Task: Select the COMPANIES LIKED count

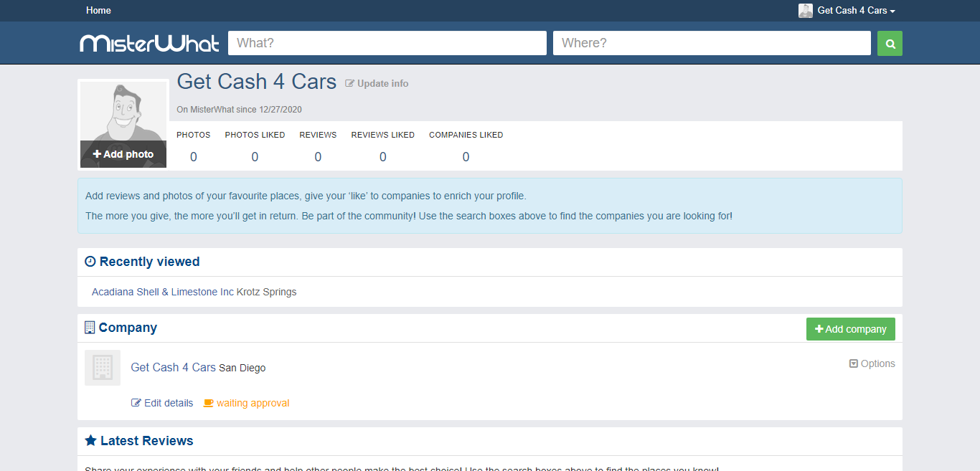Action: (466, 157)
